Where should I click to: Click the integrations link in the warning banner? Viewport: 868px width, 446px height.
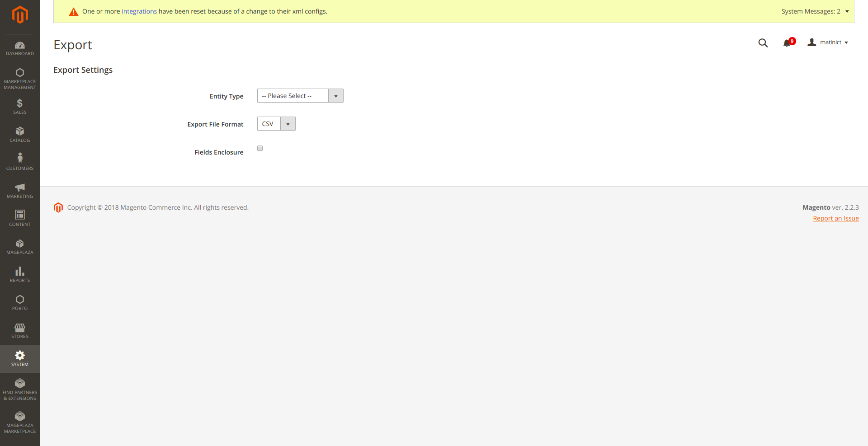tap(139, 11)
